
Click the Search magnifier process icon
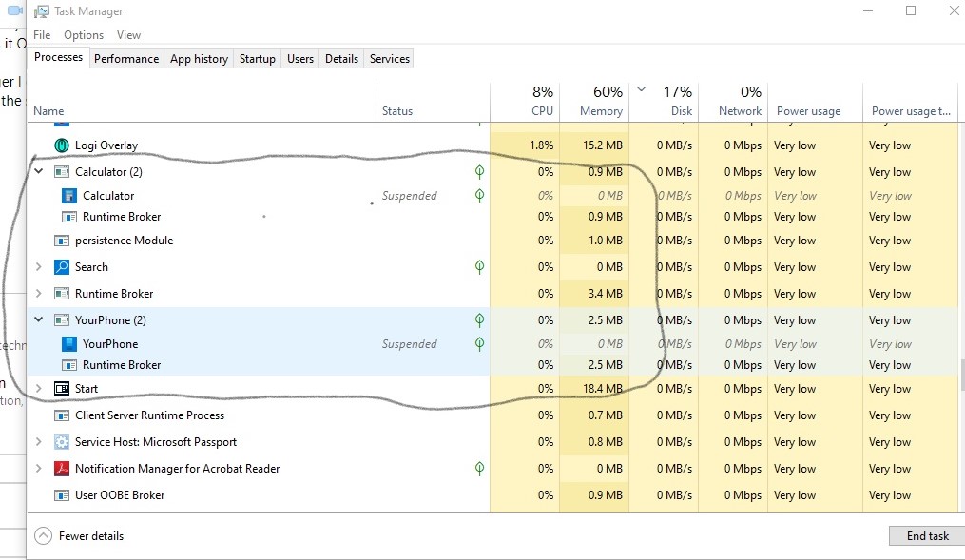(62, 267)
